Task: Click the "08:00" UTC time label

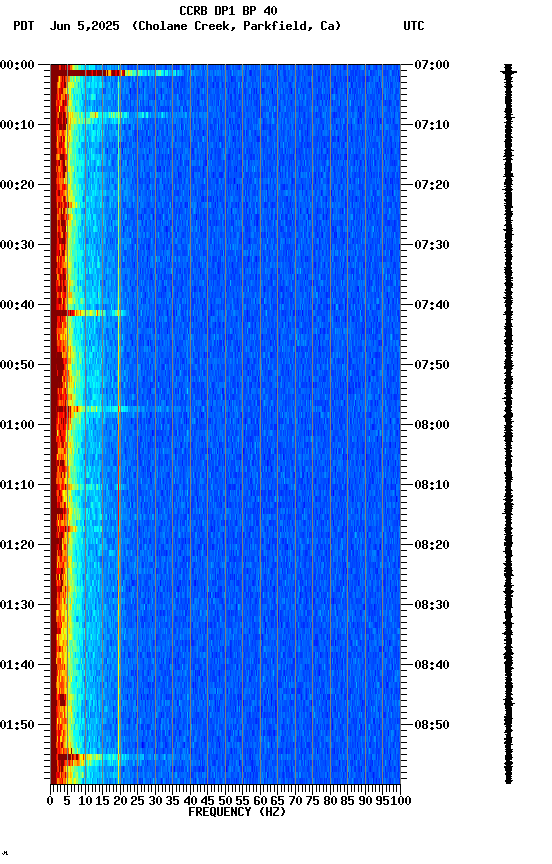Action: click(432, 425)
